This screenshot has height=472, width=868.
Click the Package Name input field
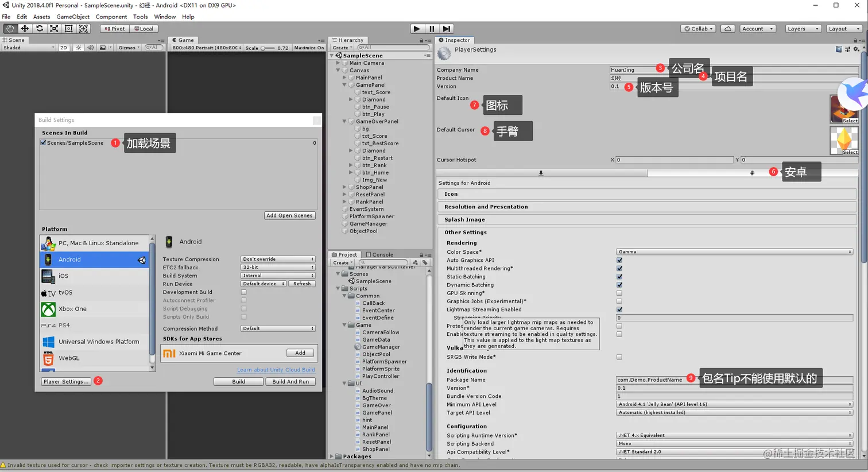click(734, 380)
